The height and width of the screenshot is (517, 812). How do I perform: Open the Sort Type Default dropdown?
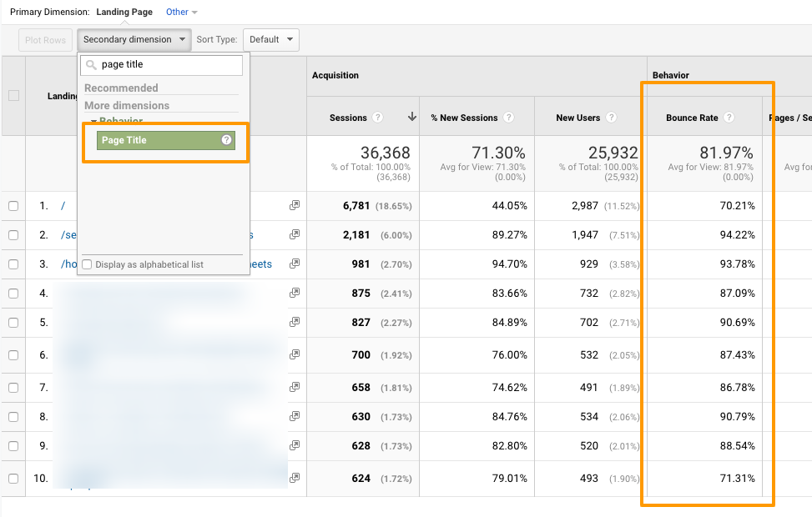point(270,39)
